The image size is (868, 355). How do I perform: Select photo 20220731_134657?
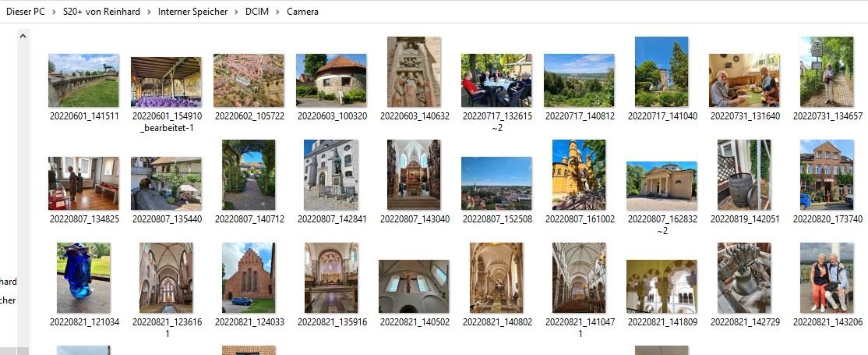pyautogui.click(x=827, y=72)
